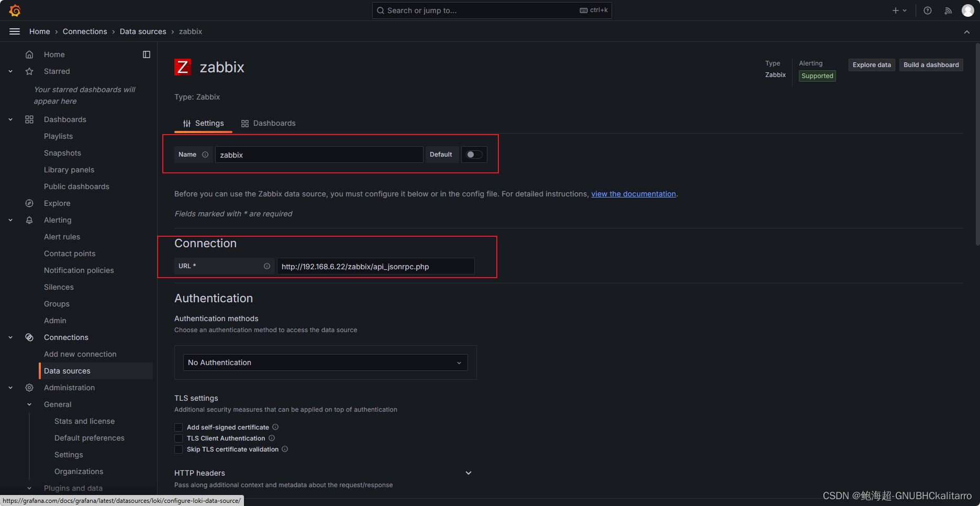Viewport: 980px width, 506px height.
Task: Go to the Data sources breadcrumb
Action: [143, 31]
